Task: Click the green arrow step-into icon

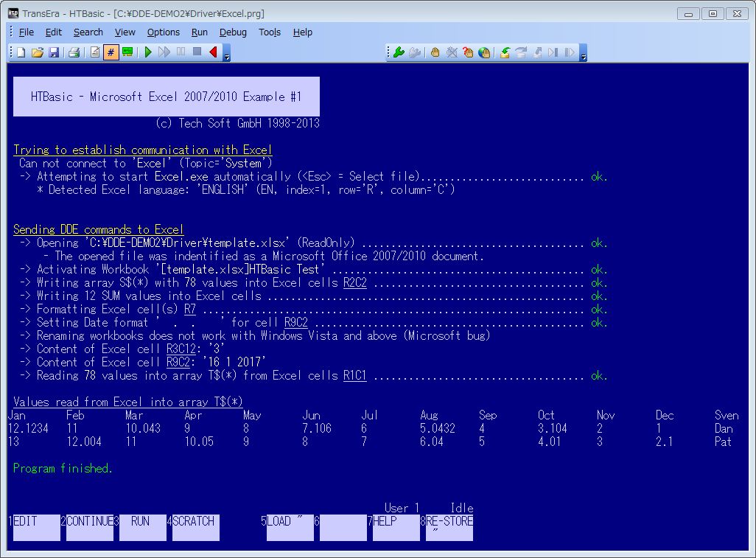Action: [505, 52]
